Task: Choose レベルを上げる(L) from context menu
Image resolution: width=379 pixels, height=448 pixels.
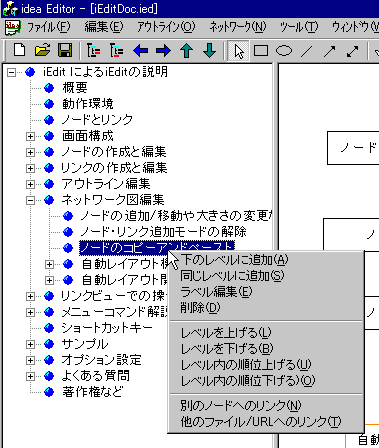Action: pyautogui.click(x=265, y=332)
